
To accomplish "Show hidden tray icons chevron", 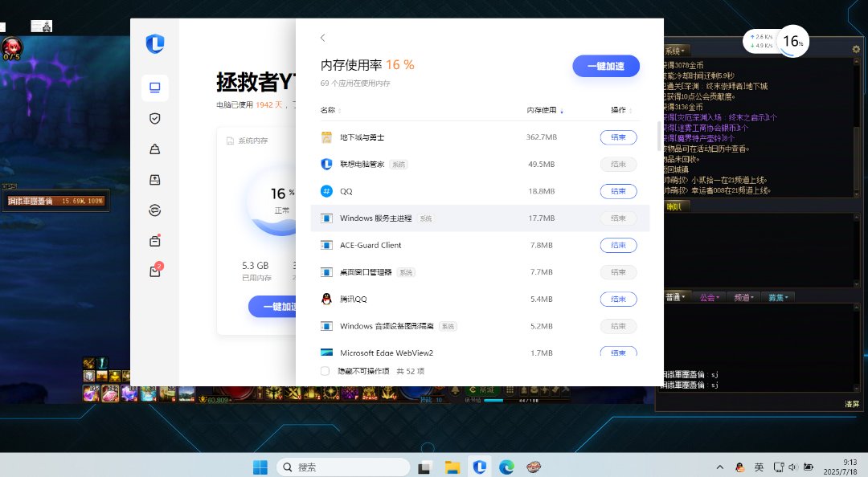I will (719, 467).
